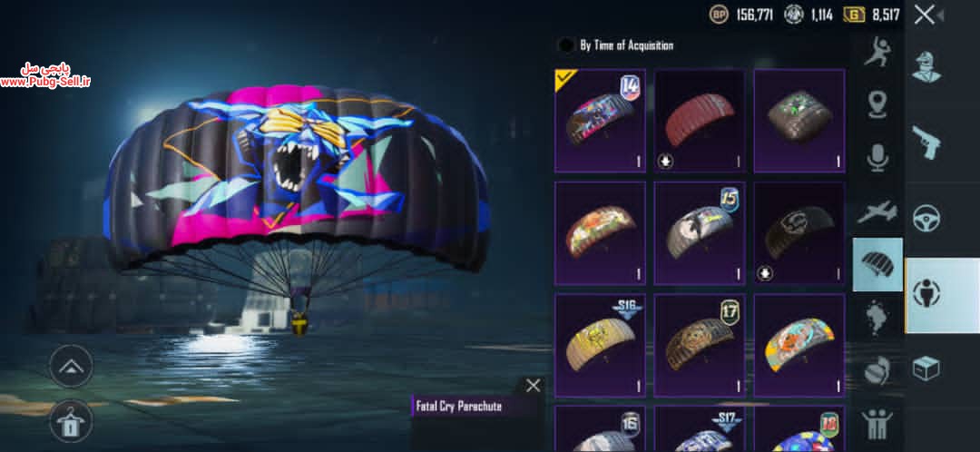Open the steering wheel vehicles tab
The width and height of the screenshot is (980, 452).
(926, 219)
